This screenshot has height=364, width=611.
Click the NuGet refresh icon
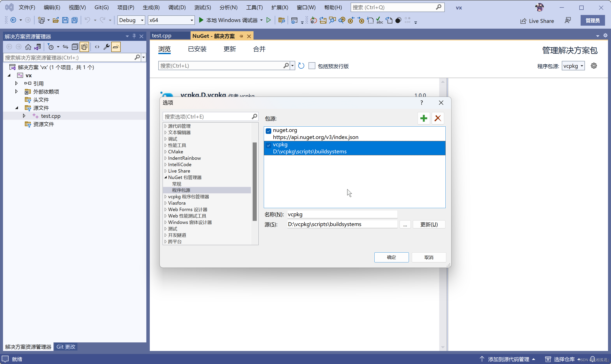click(301, 66)
